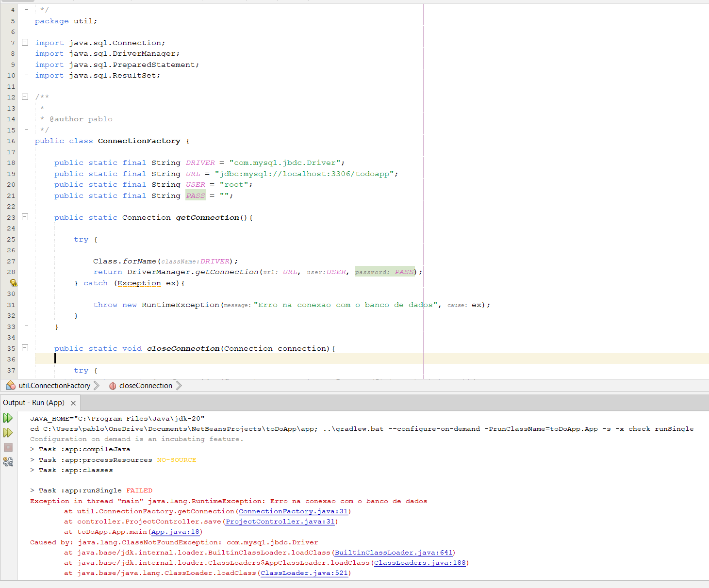The image size is (709, 588).
Task: Click the "com.mysql.jdbc.Driver" string literal in the DRIVER declaration
Action: point(284,163)
